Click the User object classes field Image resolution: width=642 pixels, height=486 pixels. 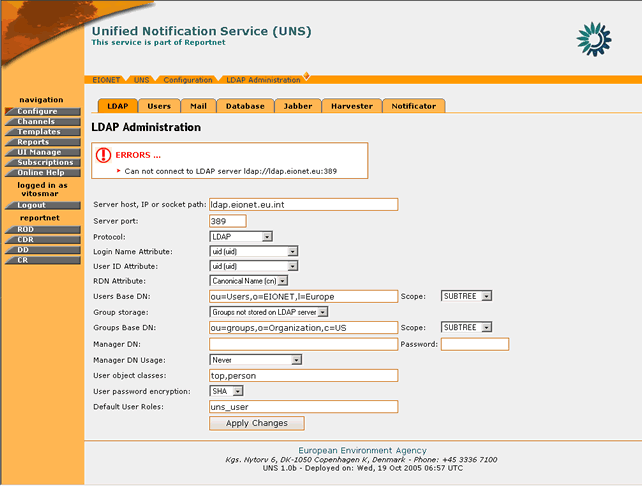click(303, 375)
